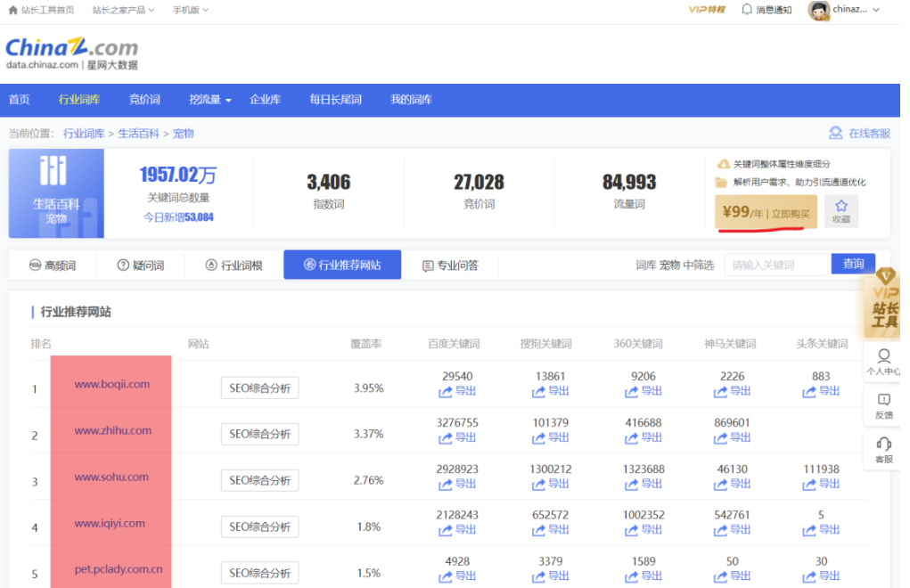Open the www.iqiyi.com site link

tap(110, 523)
